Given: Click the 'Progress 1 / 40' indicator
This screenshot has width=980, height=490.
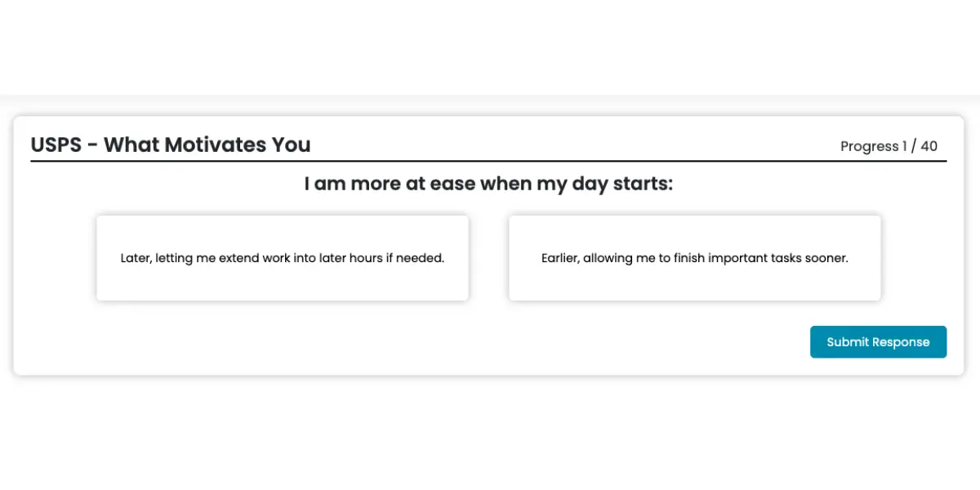Looking at the screenshot, I should click(889, 146).
